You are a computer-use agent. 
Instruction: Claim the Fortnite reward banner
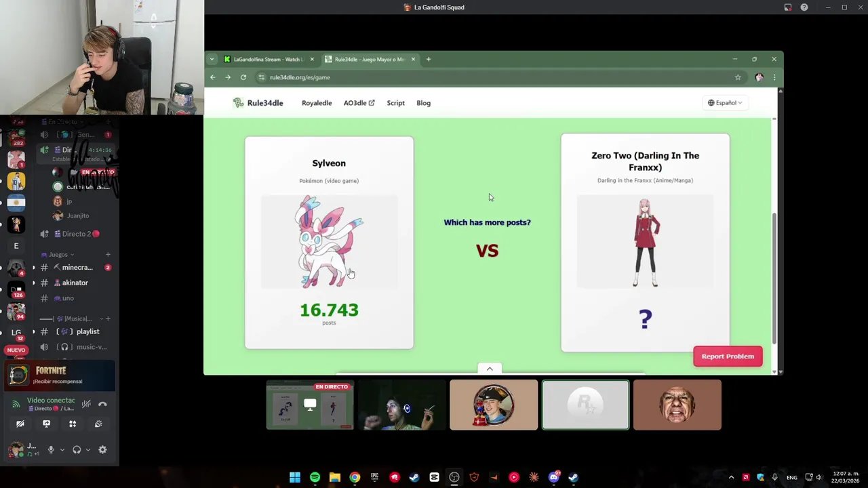point(60,375)
